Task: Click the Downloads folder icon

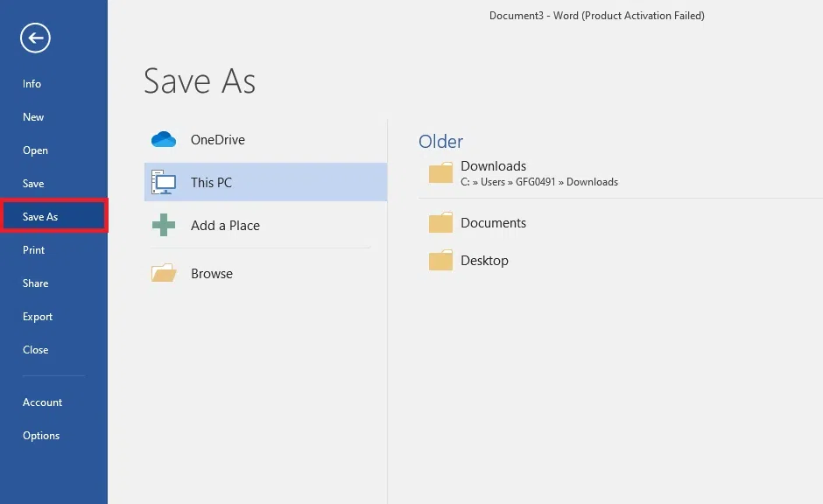Action: pyautogui.click(x=440, y=172)
